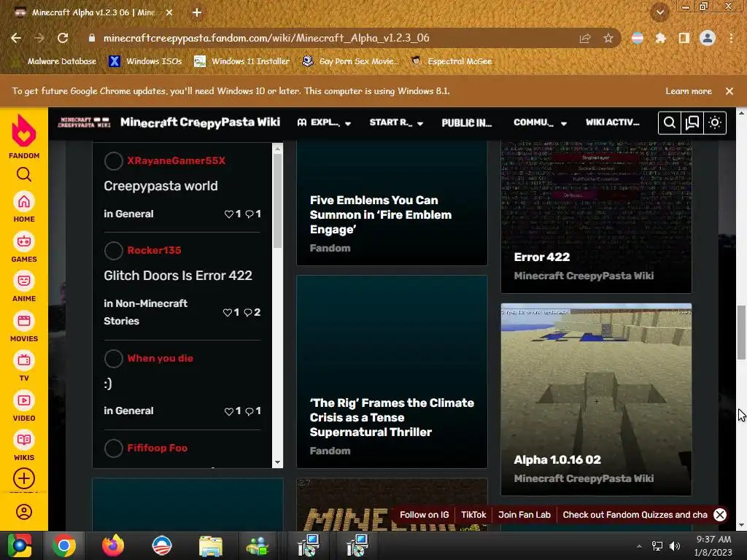Image resolution: width=747 pixels, height=560 pixels.
Task: Bookmark this page with the star icon
Action: click(608, 38)
